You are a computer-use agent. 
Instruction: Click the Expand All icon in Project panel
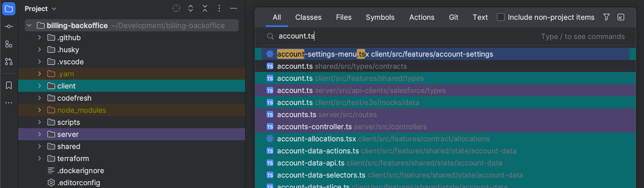pos(191,8)
